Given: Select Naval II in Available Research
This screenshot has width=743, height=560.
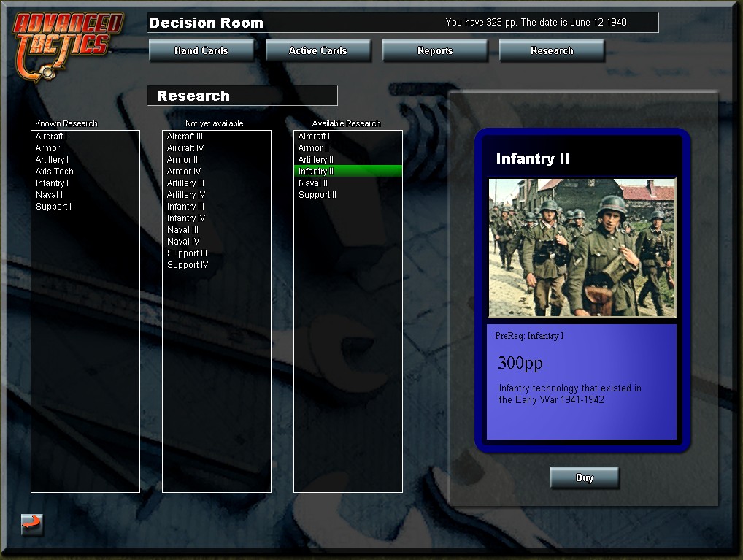Looking at the screenshot, I should tap(348, 183).
